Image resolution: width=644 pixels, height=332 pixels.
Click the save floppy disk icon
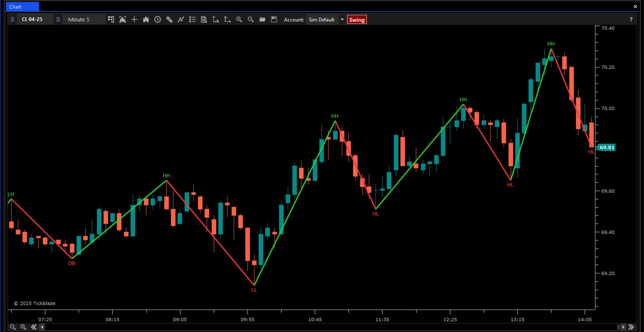tap(274, 19)
